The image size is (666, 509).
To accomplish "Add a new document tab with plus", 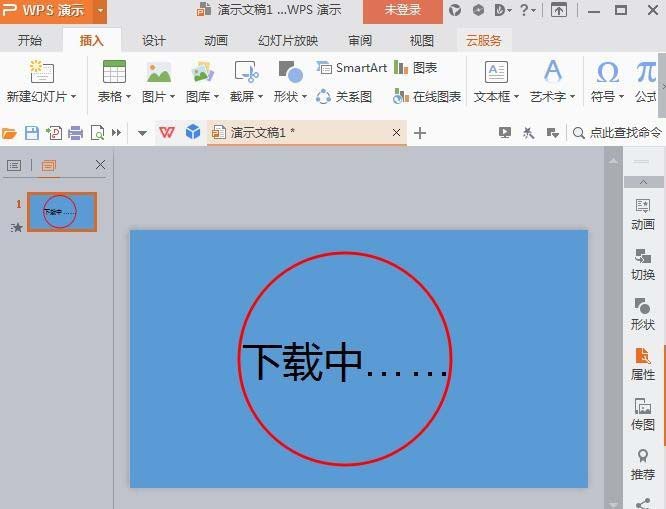I will pyautogui.click(x=420, y=133).
